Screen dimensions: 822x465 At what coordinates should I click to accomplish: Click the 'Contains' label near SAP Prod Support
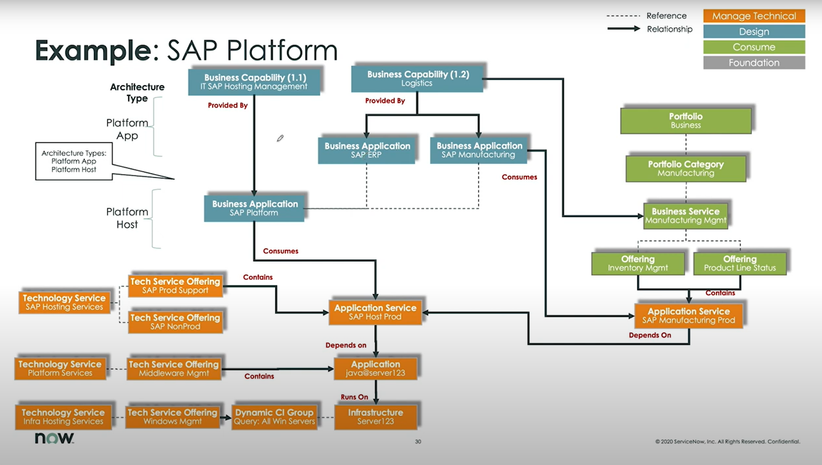point(258,277)
